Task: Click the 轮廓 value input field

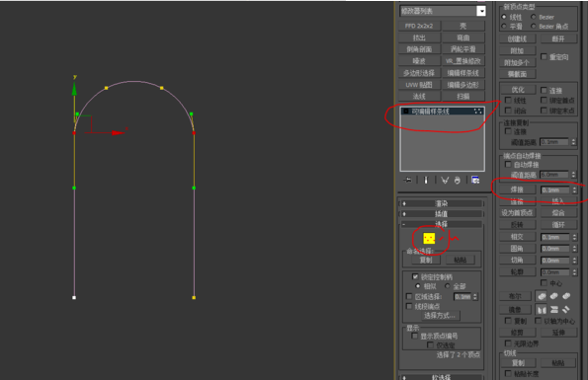Action: tap(554, 272)
